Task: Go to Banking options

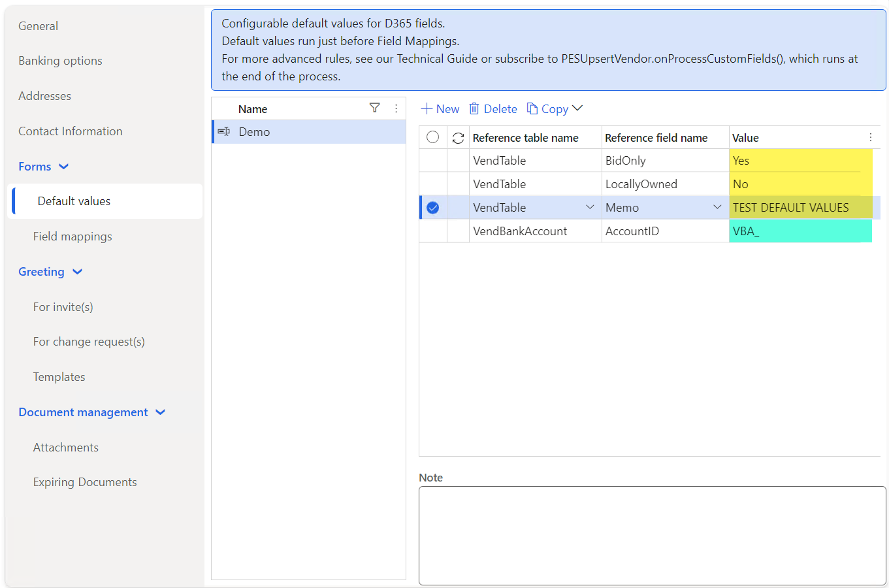Action: point(60,61)
